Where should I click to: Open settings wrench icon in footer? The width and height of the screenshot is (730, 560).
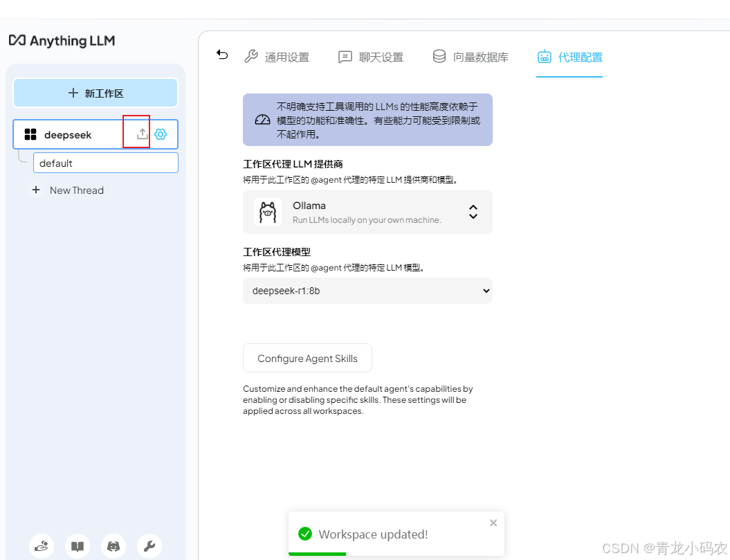click(x=149, y=545)
